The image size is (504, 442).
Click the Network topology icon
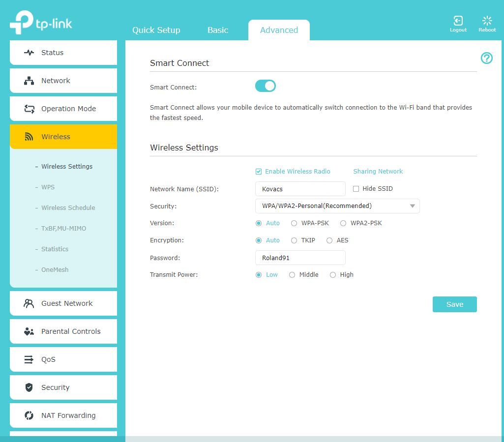click(29, 81)
